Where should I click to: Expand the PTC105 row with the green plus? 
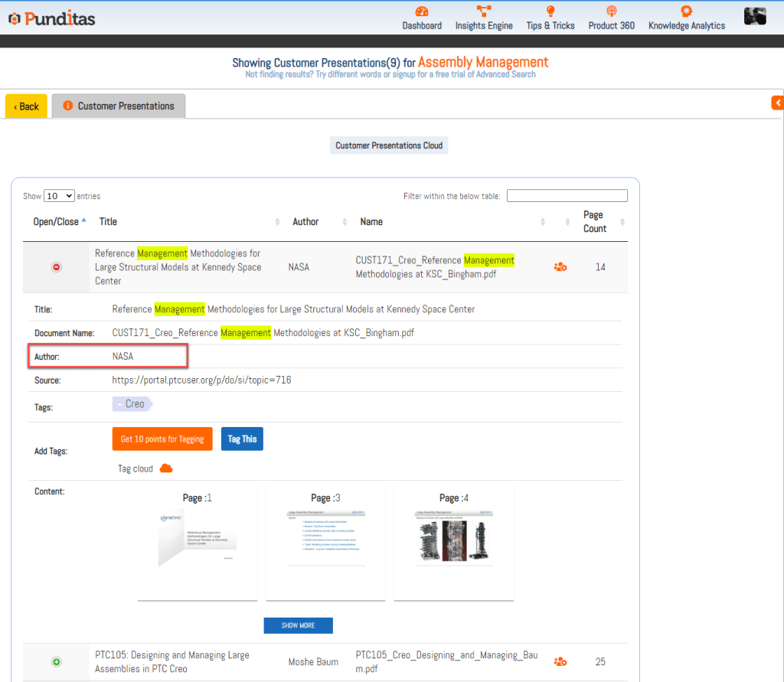pyautogui.click(x=56, y=661)
